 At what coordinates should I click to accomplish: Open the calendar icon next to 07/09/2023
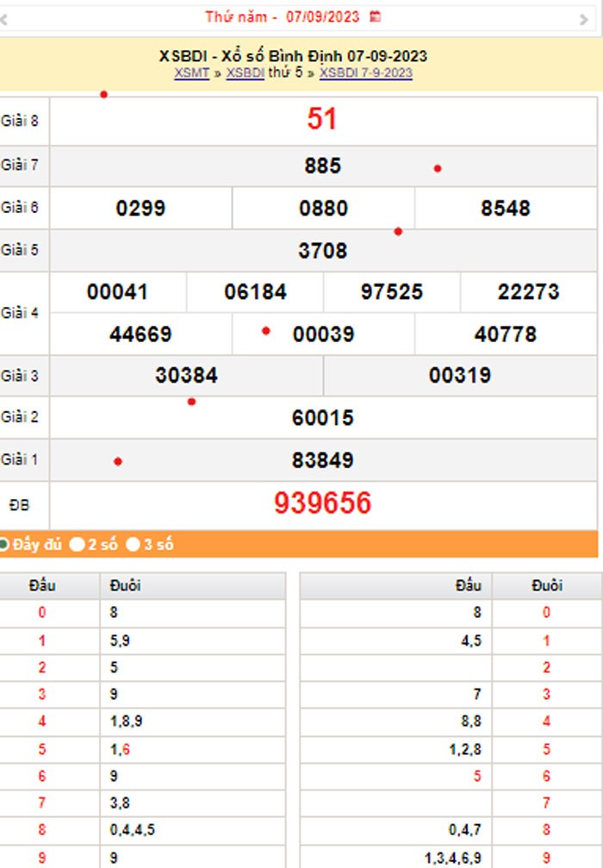point(375,16)
